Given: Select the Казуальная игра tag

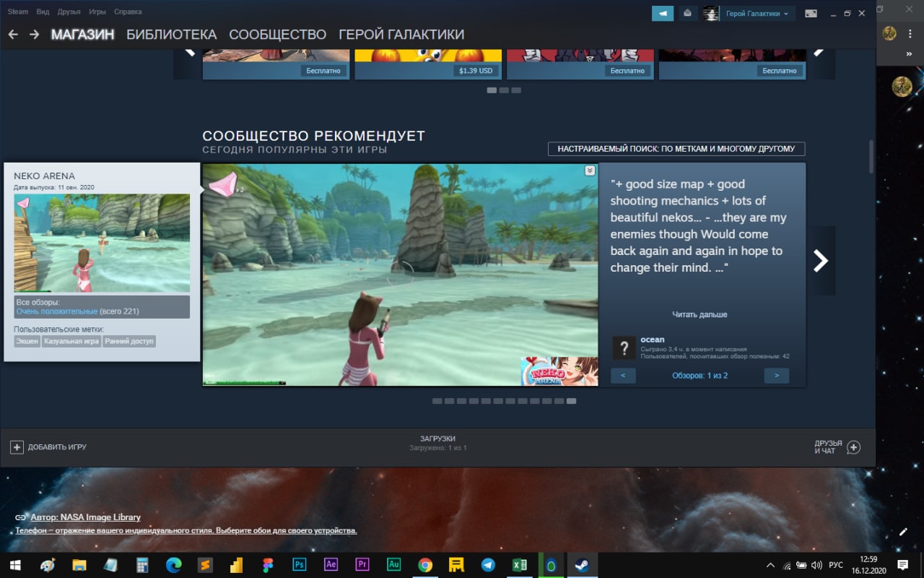Looking at the screenshot, I should pyautogui.click(x=71, y=341).
